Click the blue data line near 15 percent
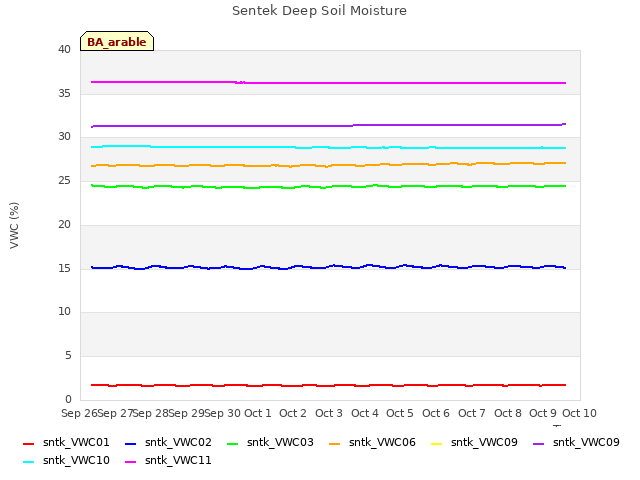The width and height of the screenshot is (640, 480). pos(329,267)
